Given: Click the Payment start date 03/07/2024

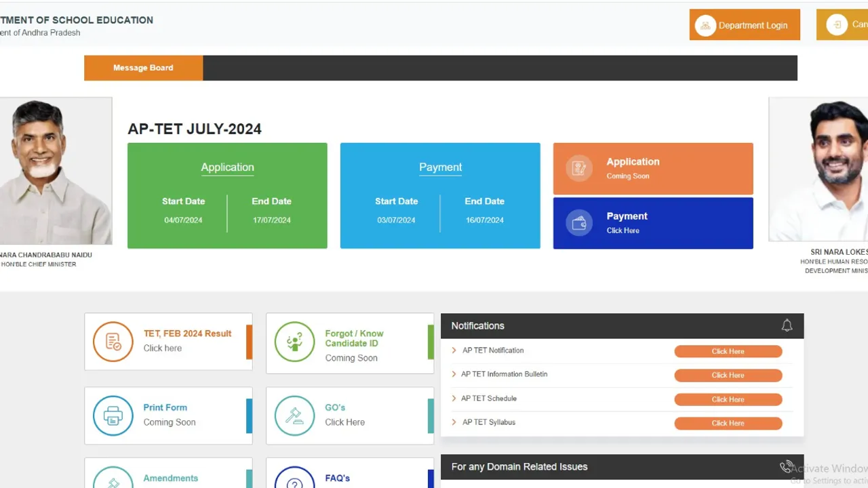Looking at the screenshot, I should pos(396,220).
